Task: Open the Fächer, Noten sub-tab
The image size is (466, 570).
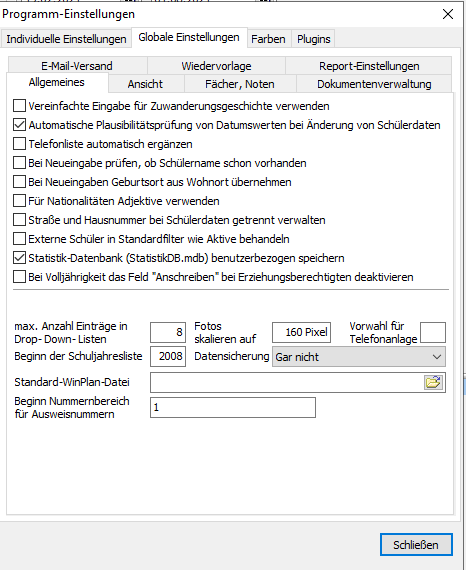Action: pos(240,84)
